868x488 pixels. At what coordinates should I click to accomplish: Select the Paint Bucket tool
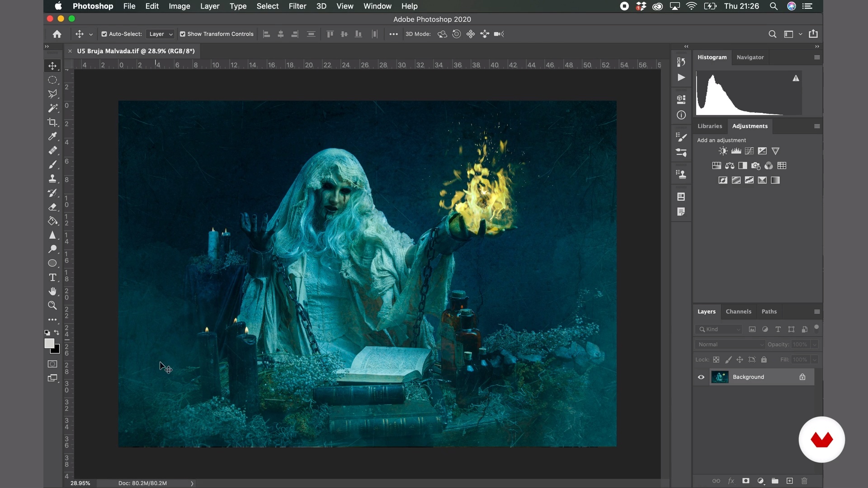point(52,221)
